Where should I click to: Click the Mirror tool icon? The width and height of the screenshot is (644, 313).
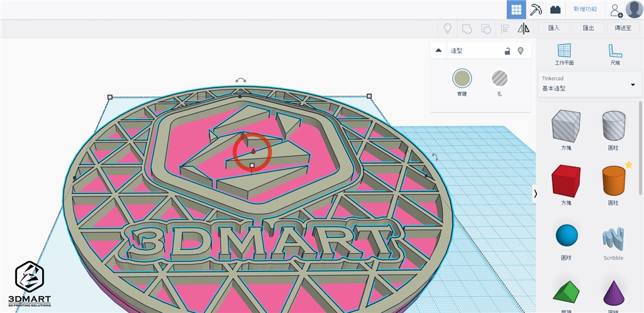coord(523,28)
